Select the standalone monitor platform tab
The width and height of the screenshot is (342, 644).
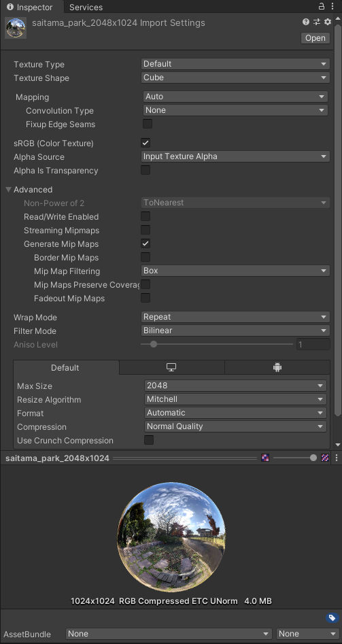coord(171,368)
